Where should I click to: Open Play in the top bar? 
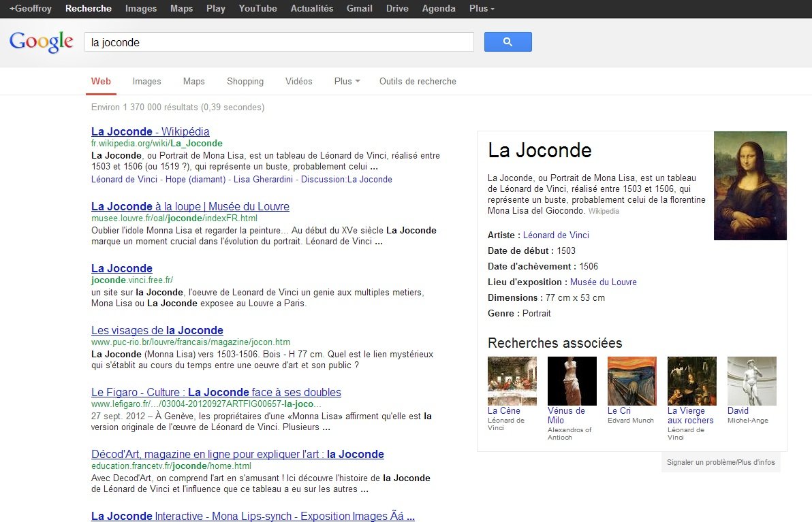(215, 8)
